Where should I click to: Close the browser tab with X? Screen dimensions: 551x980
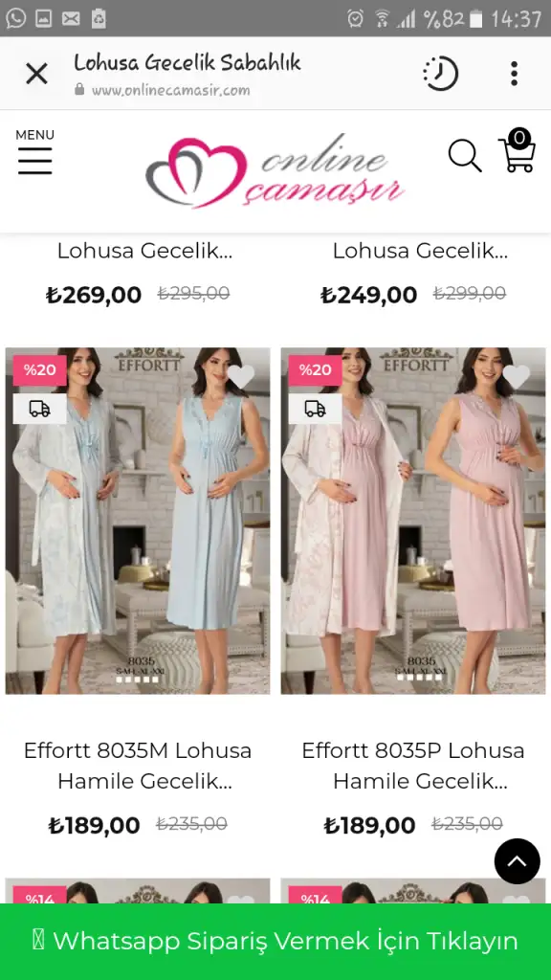click(36, 74)
